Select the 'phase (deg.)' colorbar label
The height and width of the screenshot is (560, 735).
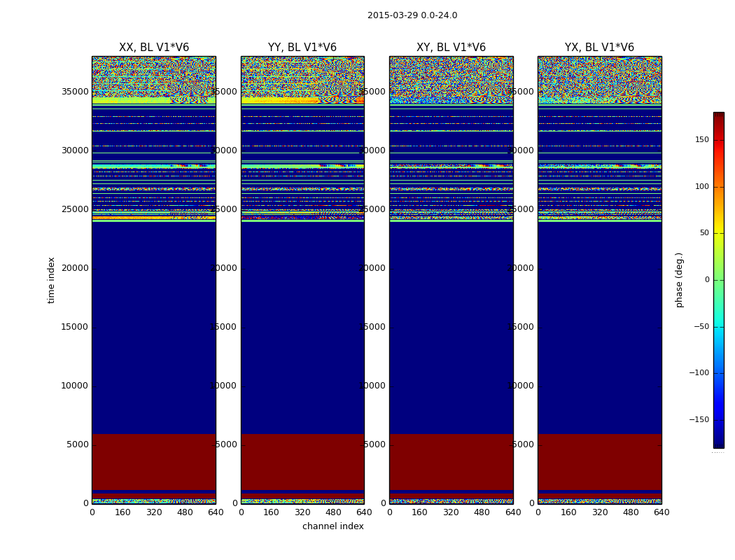pos(679,279)
